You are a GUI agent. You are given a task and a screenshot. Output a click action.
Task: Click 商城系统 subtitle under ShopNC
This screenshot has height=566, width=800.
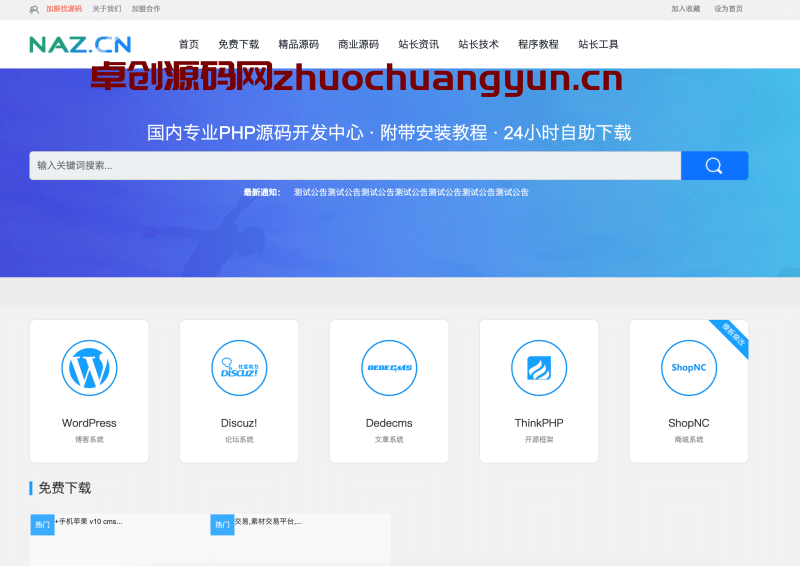tap(689, 439)
